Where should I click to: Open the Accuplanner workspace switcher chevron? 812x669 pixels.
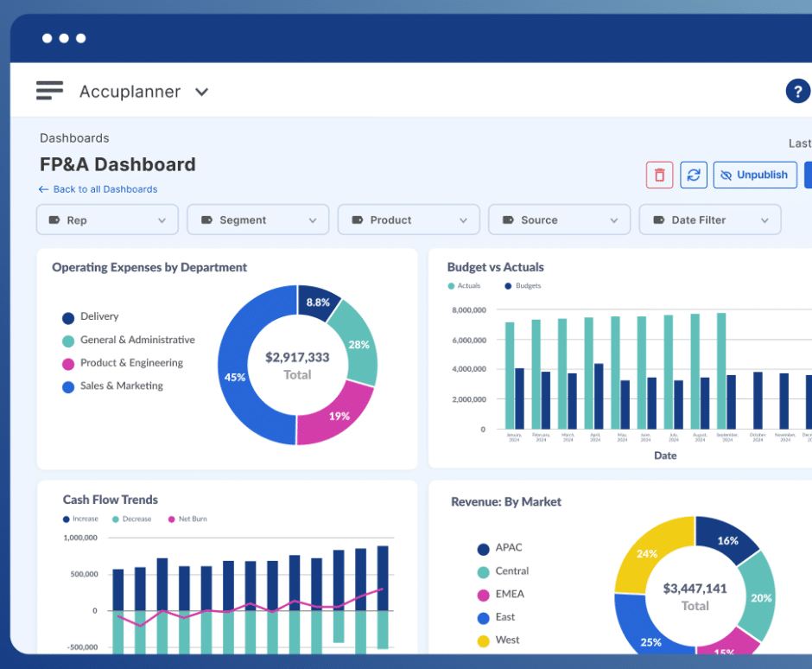click(201, 91)
